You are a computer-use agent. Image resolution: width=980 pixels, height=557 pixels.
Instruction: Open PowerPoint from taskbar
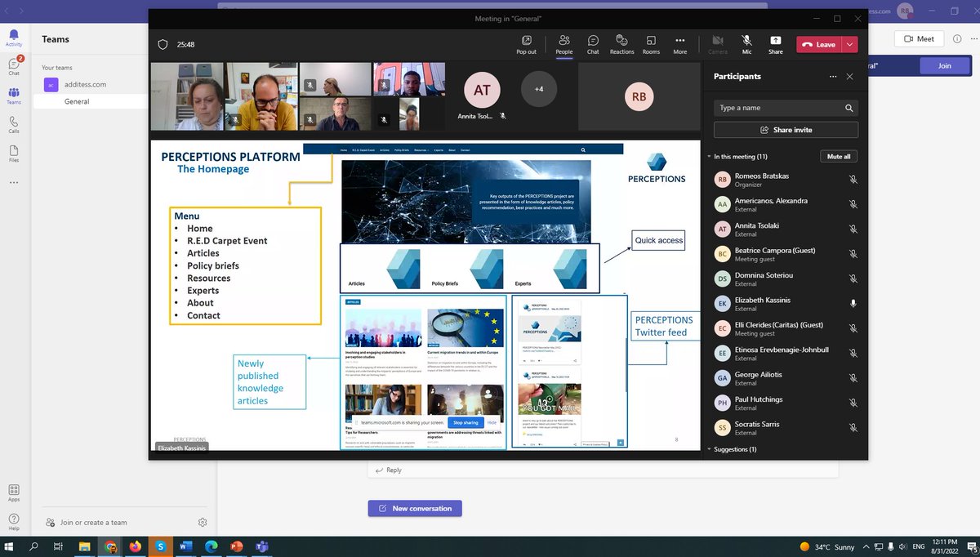(x=238, y=546)
